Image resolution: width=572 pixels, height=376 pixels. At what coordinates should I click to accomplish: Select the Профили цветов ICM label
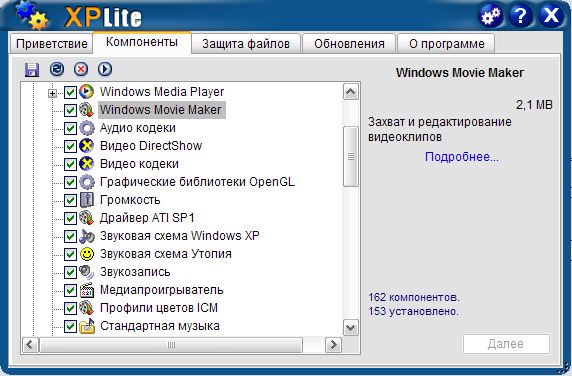(159, 308)
